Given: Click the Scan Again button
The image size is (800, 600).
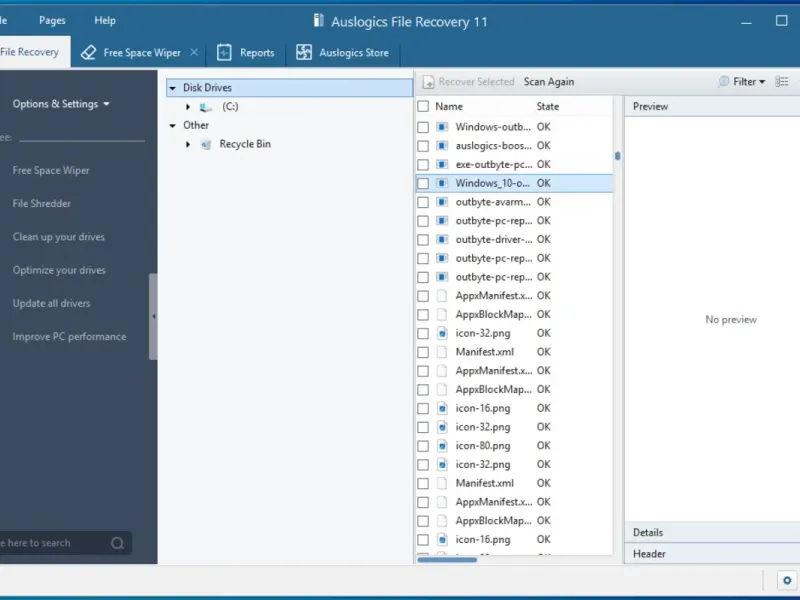Looking at the screenshot, I should point(549,82).
